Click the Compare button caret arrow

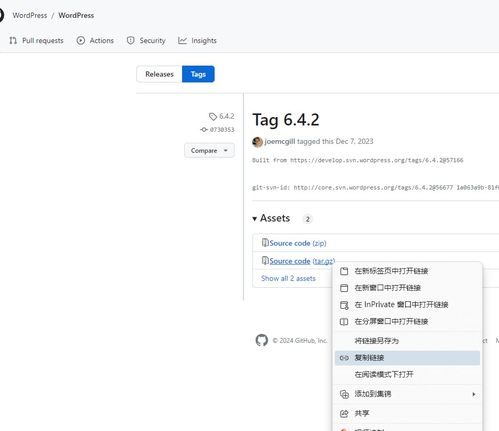[226, 151]
